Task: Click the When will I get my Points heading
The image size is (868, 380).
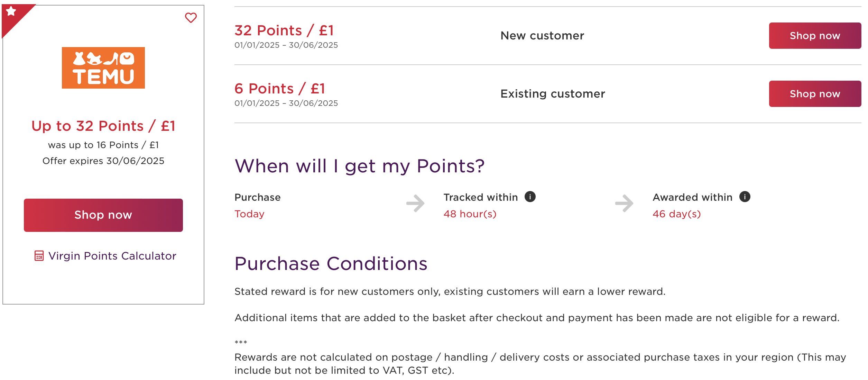Action: pos(359,166)
